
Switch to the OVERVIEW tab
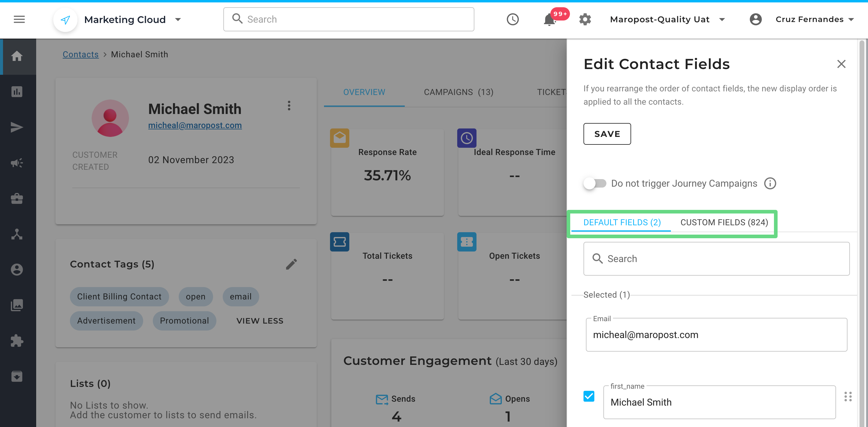point(364,92)
